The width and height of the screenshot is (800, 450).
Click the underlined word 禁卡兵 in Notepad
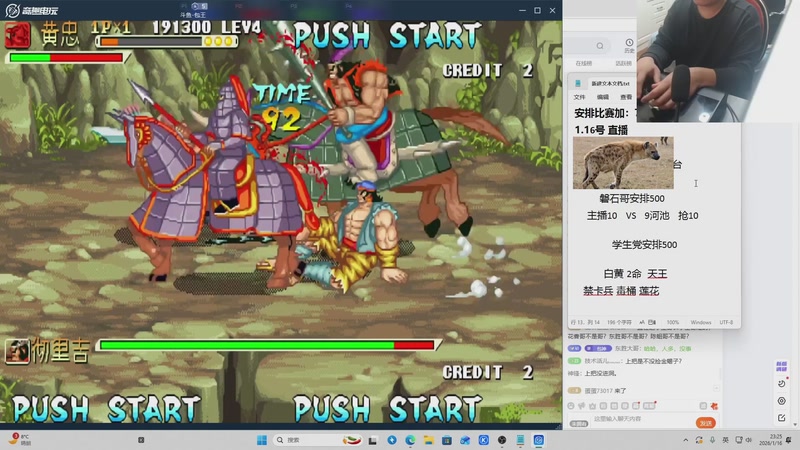[x=598, y=291]
